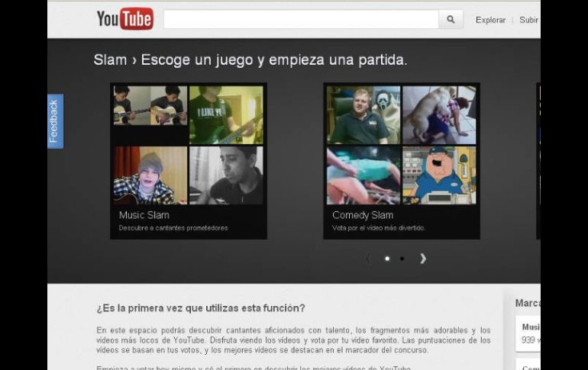Image resolution: width=588 pixels, height=370 pixels.
Task: Open the Explorar link in header
Action: pyautogui.click(x=490, y=20)
